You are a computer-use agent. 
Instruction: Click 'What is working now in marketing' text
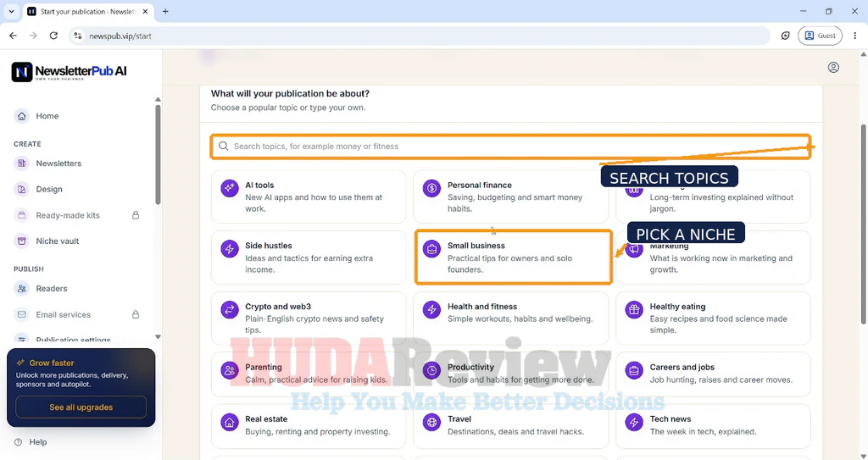pyautogui.click(x=713, y=258)
